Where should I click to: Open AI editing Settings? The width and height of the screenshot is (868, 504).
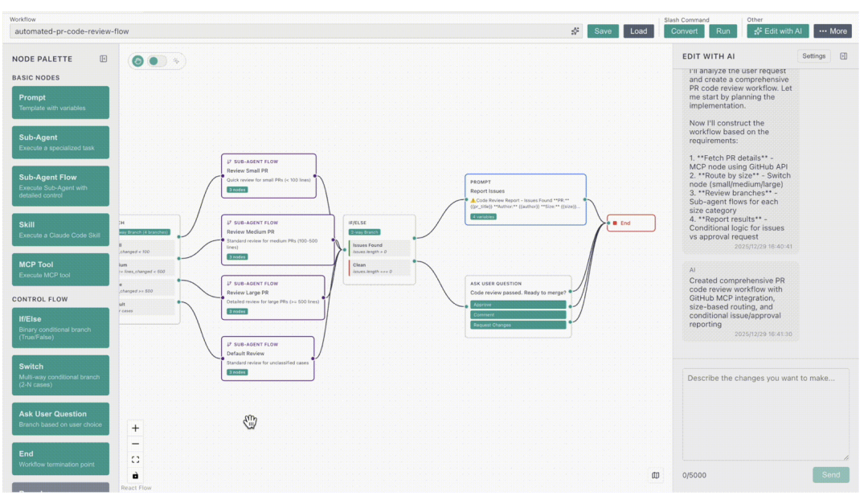coord(813,56)
